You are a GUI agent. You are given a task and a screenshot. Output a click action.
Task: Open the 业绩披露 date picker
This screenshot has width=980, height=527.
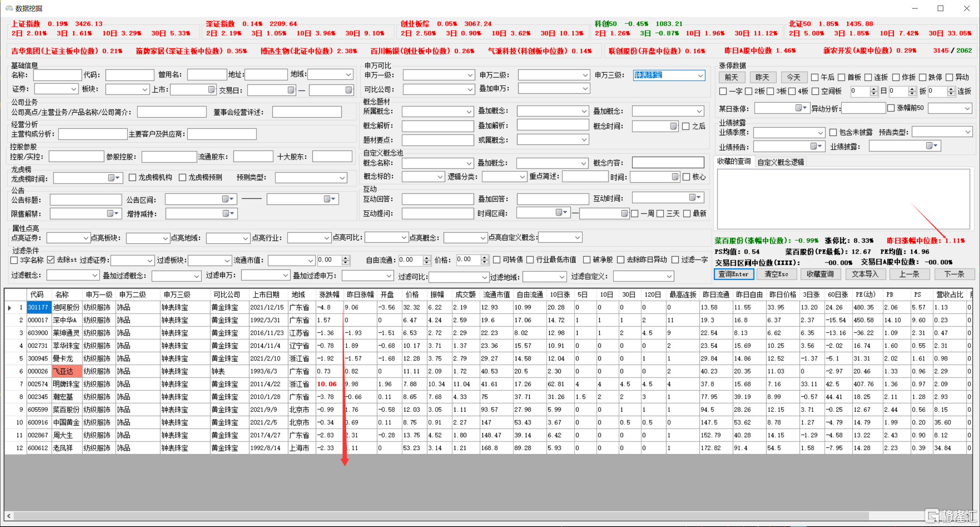[932, 146]
